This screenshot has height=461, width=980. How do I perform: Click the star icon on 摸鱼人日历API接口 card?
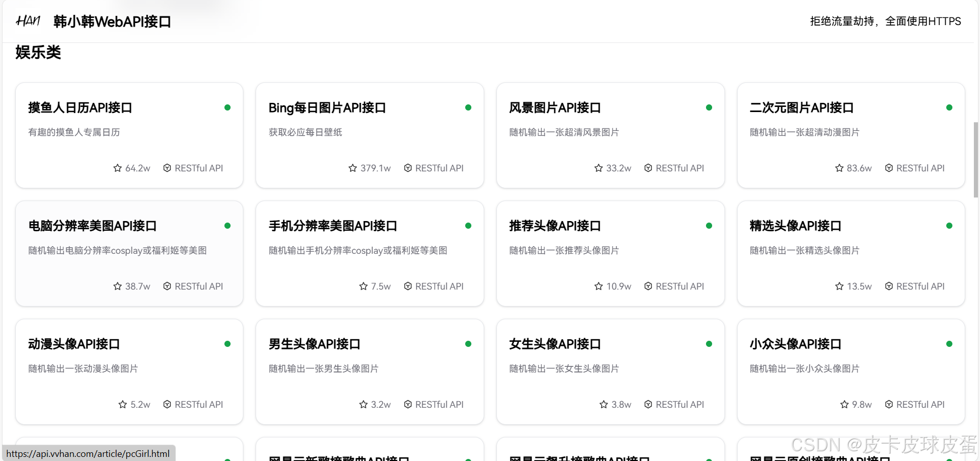[x=117, y=168]
